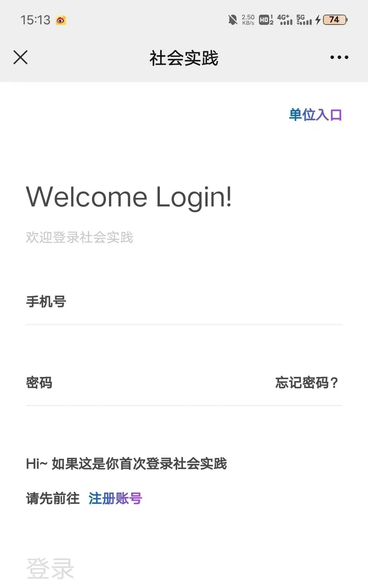Tap the HD call indicator icon

coord(266,20)
